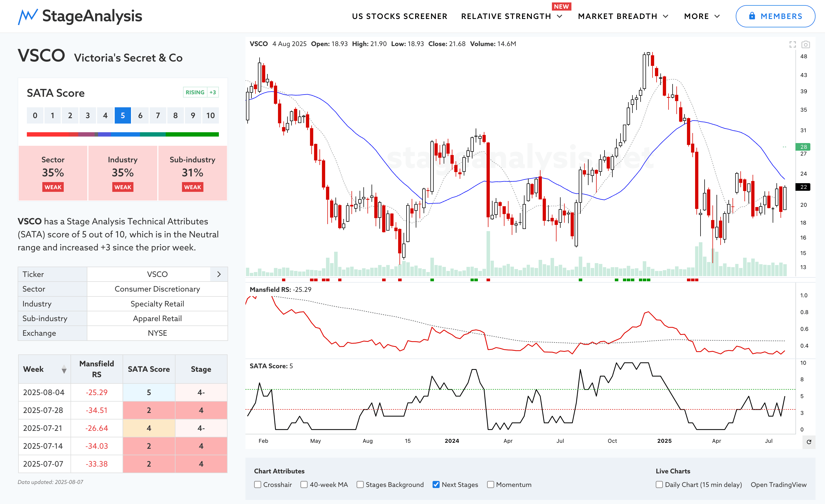
Task: Click the StageAnalysis logo icon
Action: [27, 16]
